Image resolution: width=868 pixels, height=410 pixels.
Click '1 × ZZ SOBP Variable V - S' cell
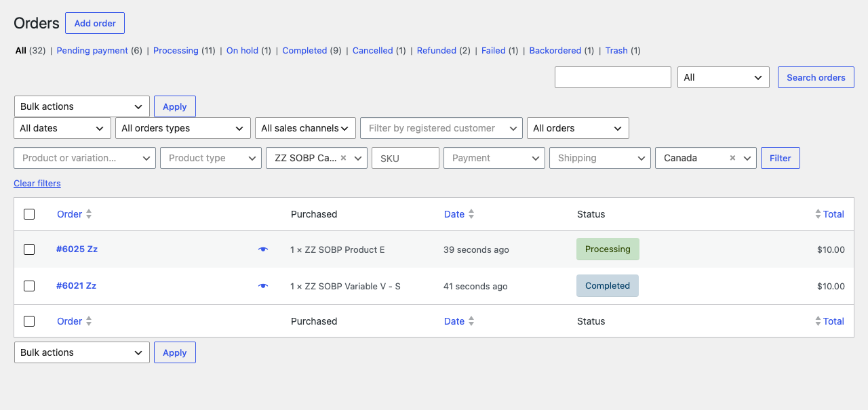click(345, 286)
